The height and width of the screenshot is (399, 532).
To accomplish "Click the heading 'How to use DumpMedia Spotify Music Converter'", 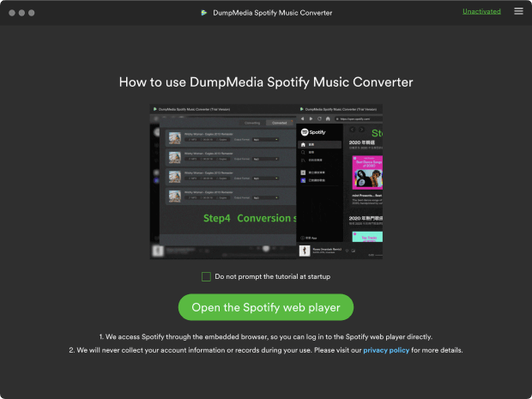I will (x=266, y=82).
